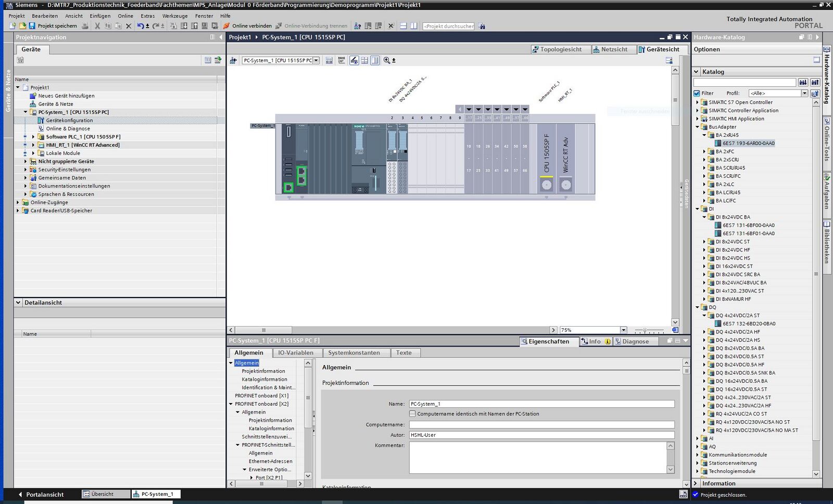The height and width of the screenshot is (504, 833).
Task: Open the 75% zoom level dropdown
Action: point(623,330)
